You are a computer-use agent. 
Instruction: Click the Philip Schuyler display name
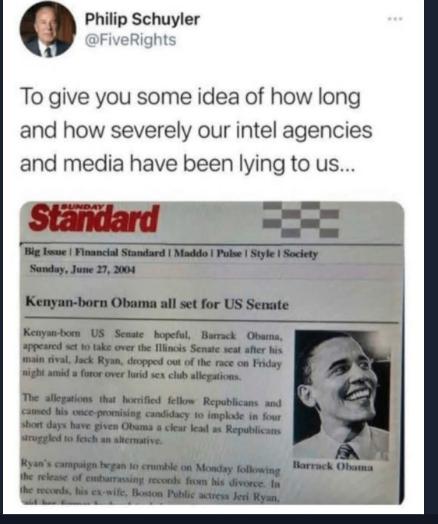pyautogui.click(x=142, y=19)
